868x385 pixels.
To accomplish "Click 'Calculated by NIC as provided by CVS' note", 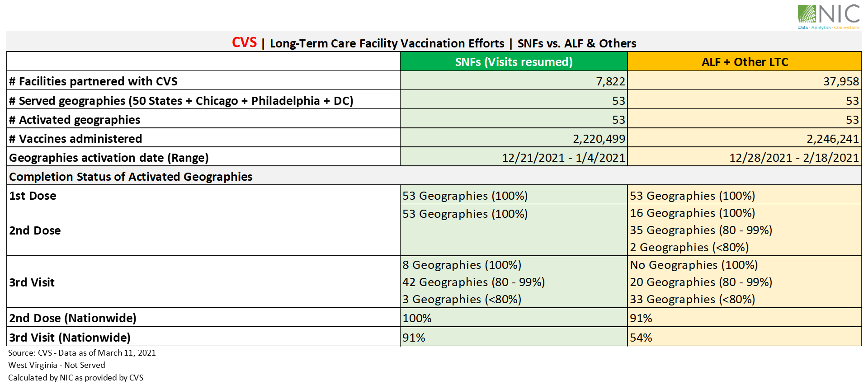I will [x=75, y=377].
